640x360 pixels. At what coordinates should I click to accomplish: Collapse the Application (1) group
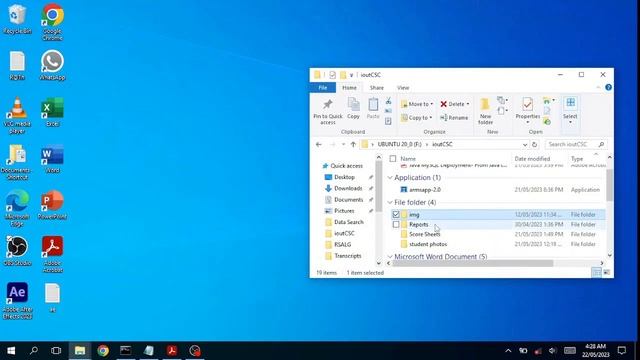click(x=390, y=178)
